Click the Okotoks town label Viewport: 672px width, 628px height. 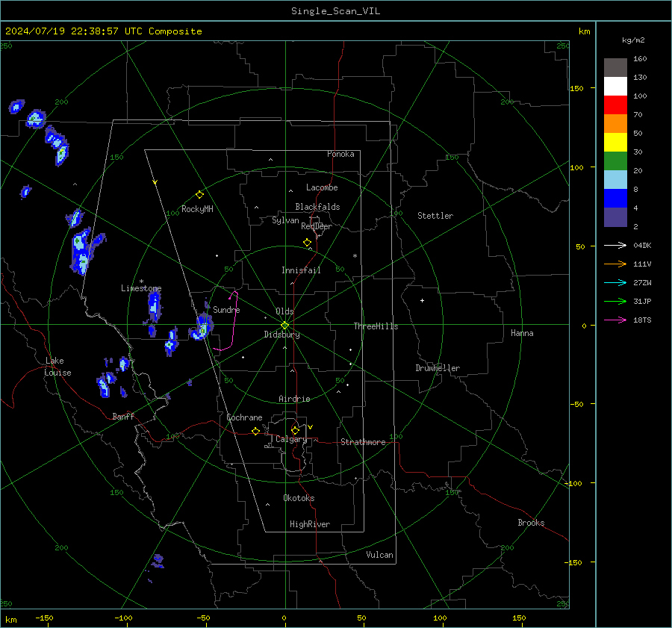click(x=299, y=498)
